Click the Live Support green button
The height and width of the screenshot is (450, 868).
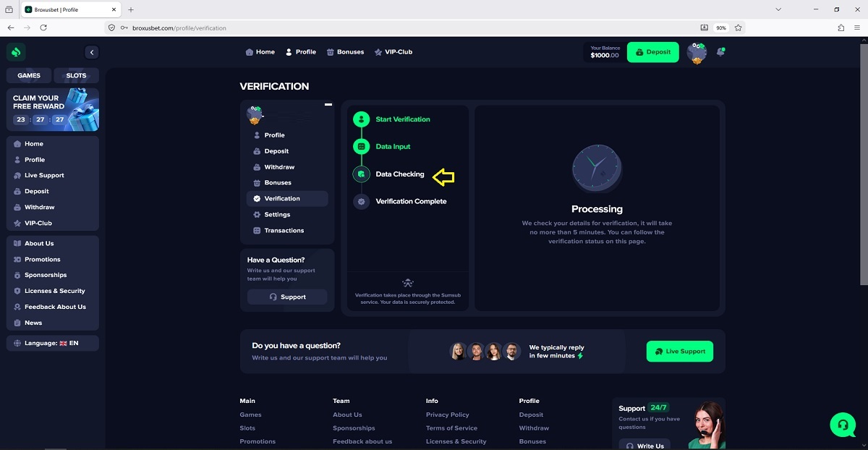click(x=680, y=352)
